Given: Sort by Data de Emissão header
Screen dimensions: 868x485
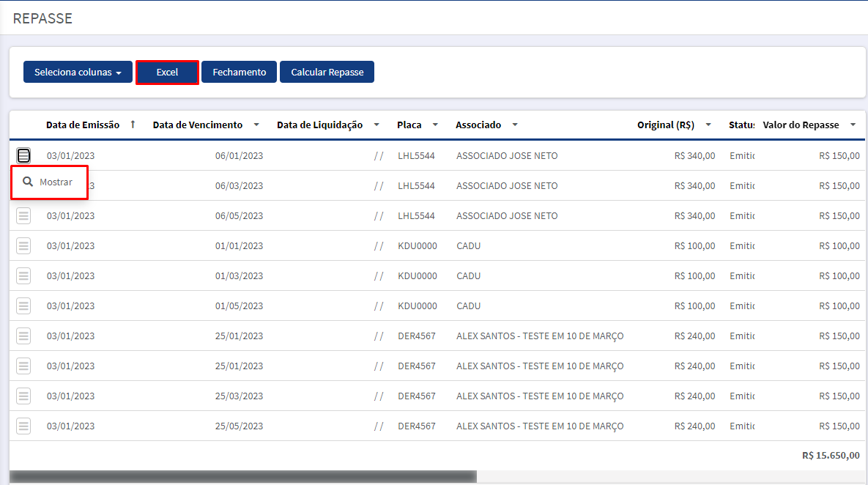Looking at the screenshot, I should 83,125.
